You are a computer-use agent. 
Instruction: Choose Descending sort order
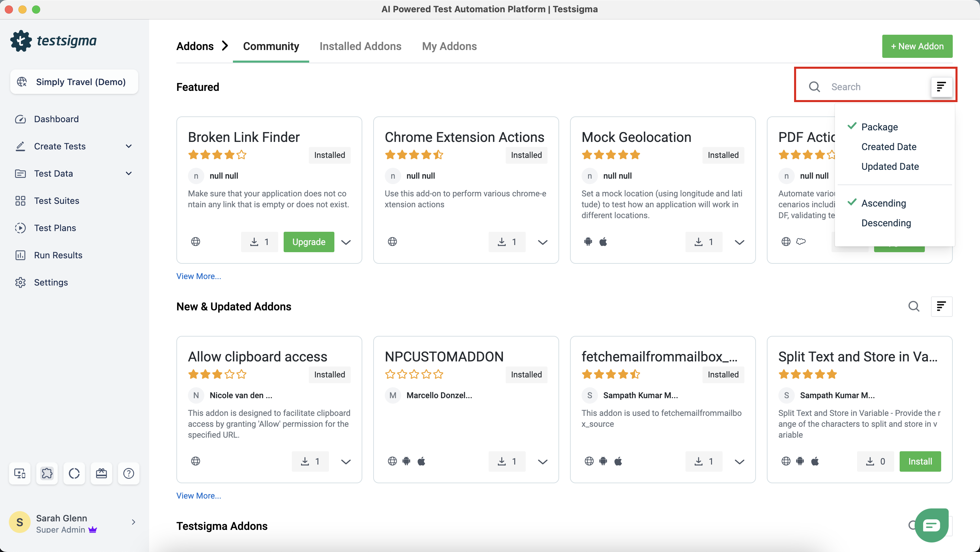pyautogui.click(x=886, y=223)
